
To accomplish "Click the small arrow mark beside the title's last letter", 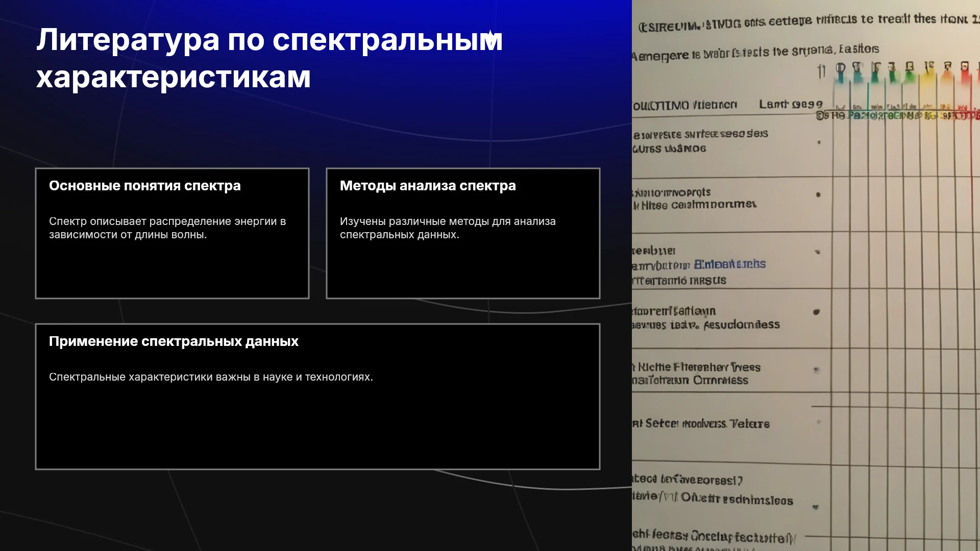I will click(489, 35).
